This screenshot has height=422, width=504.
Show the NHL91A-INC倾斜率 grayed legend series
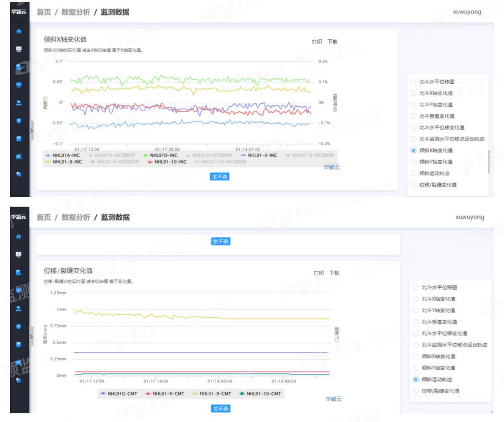pos(109,155)
